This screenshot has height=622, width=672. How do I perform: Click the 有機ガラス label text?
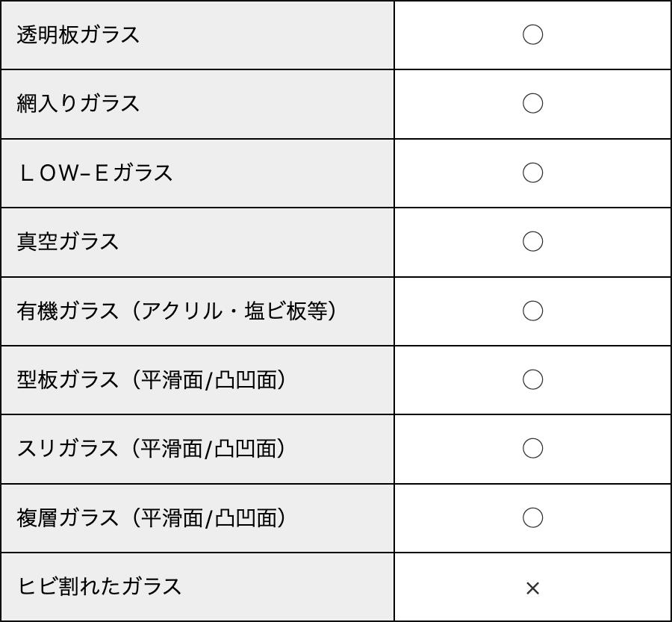68,311
